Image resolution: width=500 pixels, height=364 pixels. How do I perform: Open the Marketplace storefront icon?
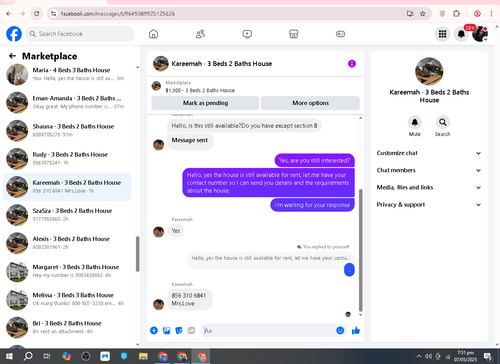(294, 34)
